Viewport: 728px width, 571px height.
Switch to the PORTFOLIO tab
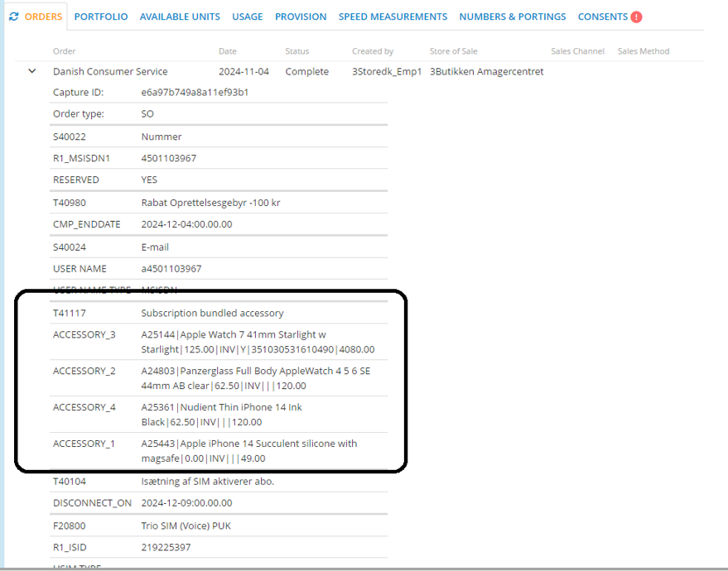point(101,17)
